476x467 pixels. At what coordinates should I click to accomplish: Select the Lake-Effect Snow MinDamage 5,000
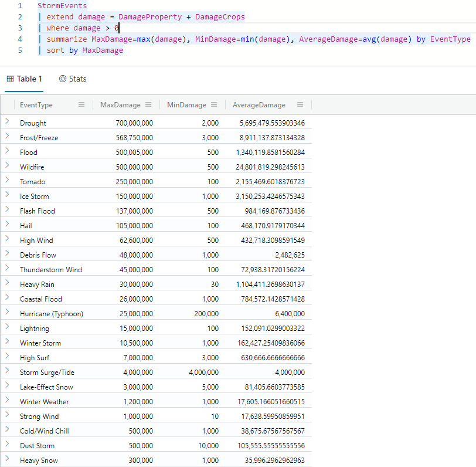tap(210, 387)
